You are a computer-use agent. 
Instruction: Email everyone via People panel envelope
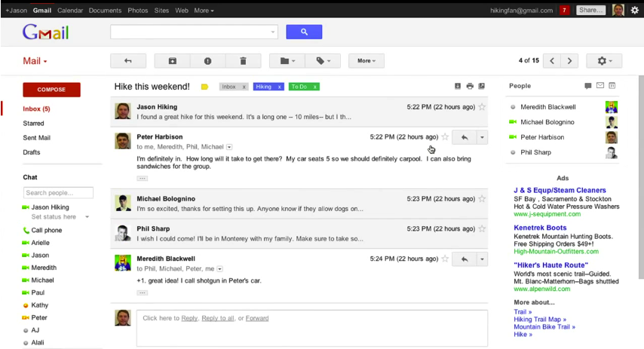click(x=600, y=85)
